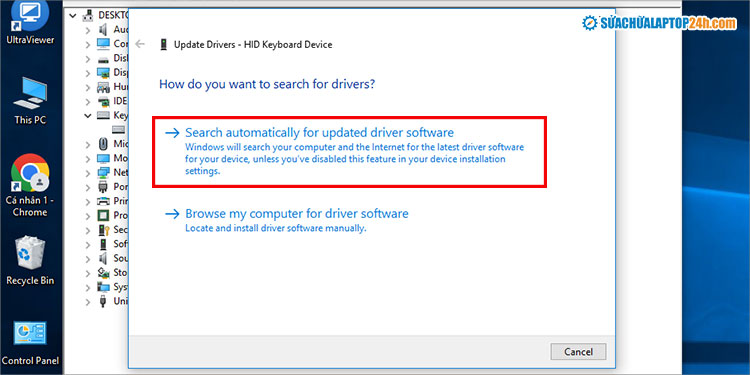
Task: Select the Sof tree row label
Action: (x=120, y=244)
